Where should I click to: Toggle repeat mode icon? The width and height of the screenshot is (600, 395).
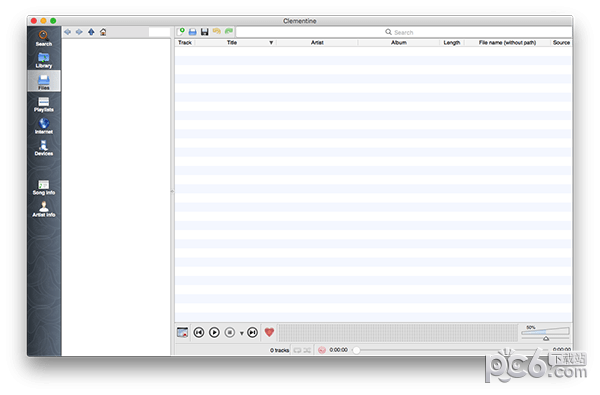(x=297, y=350)
